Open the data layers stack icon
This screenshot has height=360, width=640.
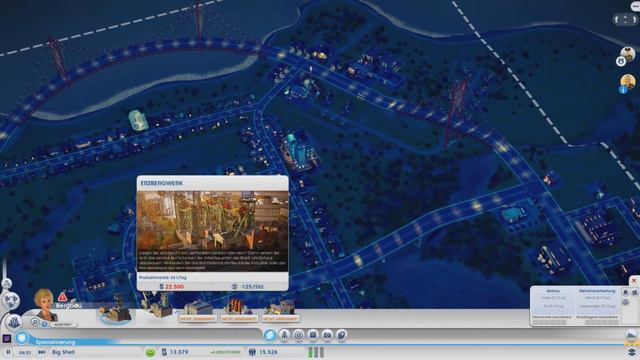click(x=631, y=352)
